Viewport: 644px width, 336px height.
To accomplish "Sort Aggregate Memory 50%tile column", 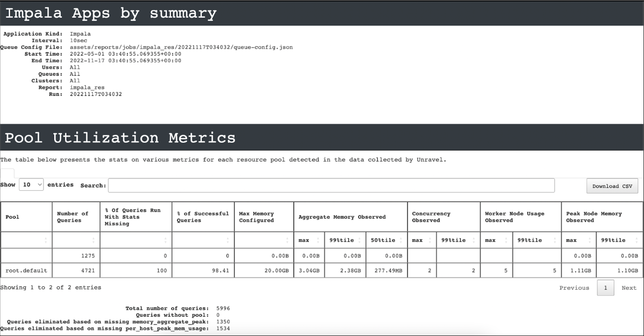I will pyautogui.click(x=387, y=240).
